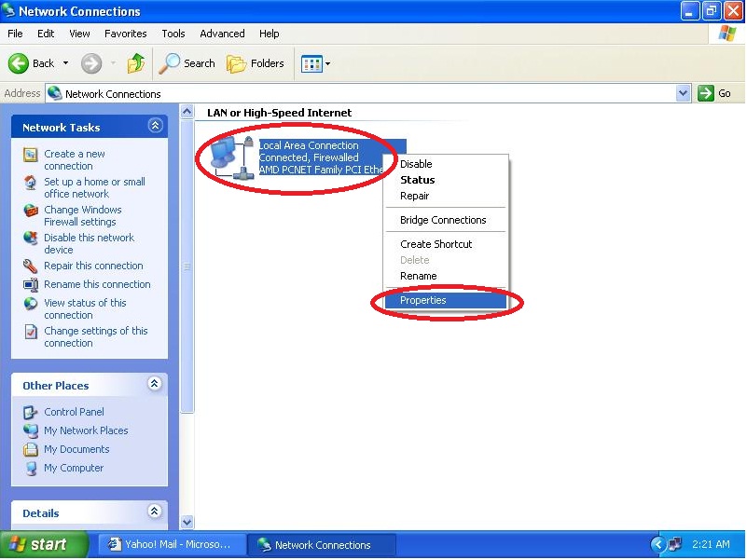Click Repair this connection link
This screenshot has height=560, width=747.
coord(93,266)
